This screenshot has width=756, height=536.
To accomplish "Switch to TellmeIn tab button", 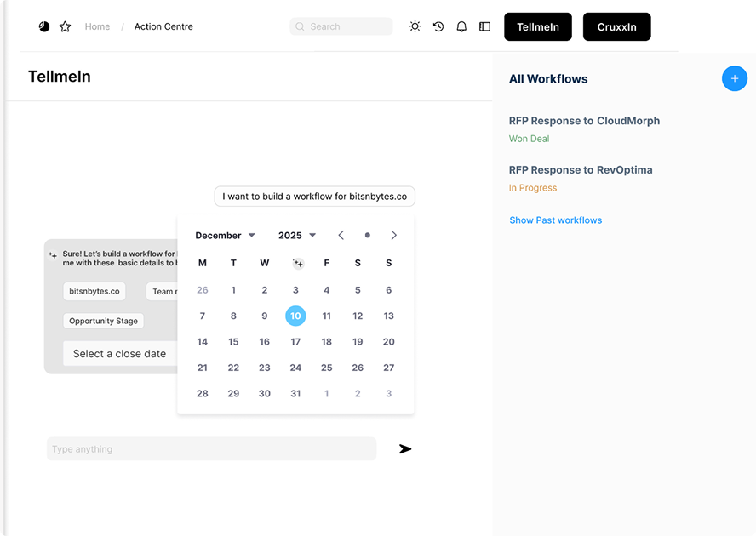I will tap(538, 27).
